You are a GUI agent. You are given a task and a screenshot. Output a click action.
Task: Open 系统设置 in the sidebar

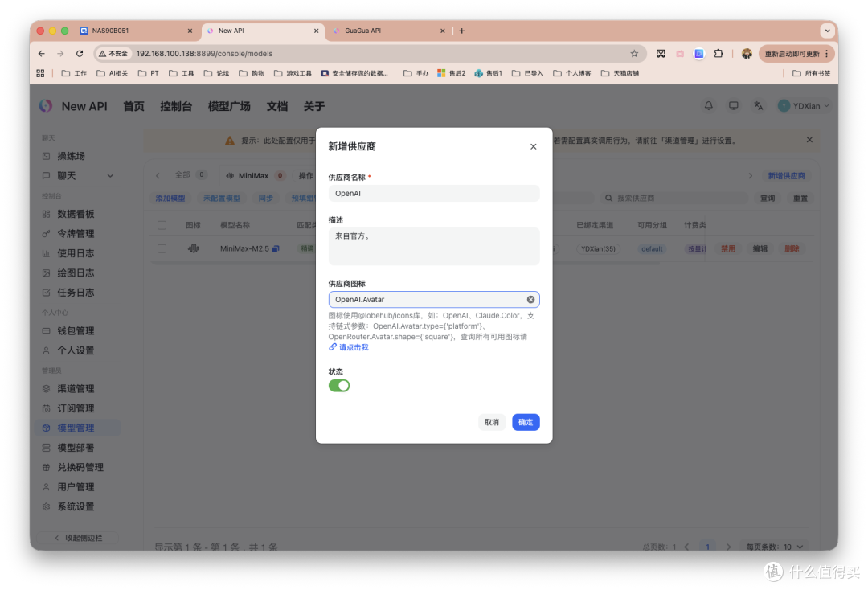[76, 506]
